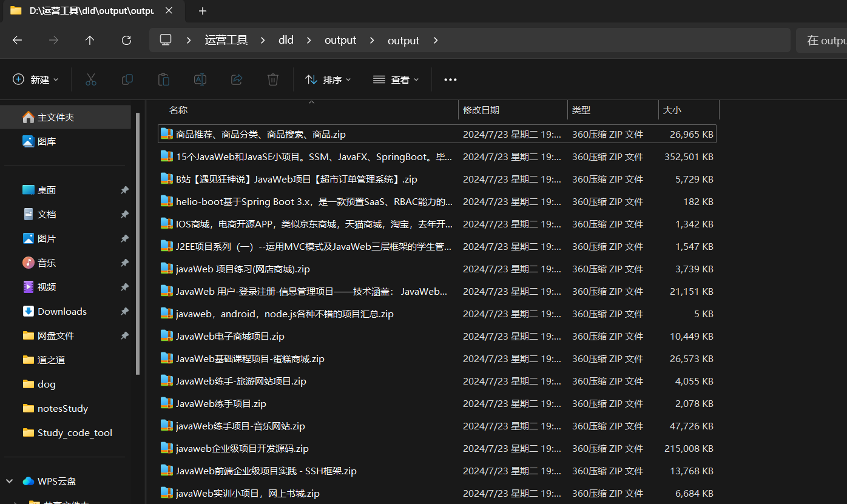Screen dimensions: 847x504
Task: Click the delete trash icon
Action: (x=273, y=79)
